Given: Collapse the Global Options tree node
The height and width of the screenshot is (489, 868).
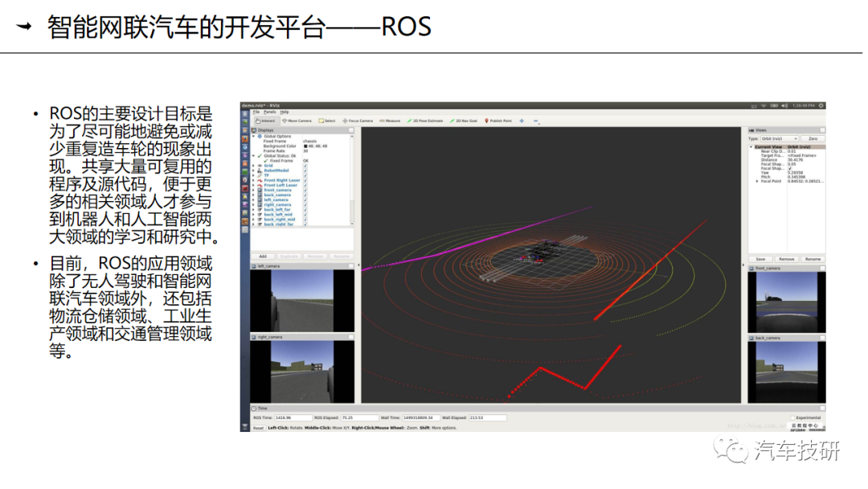Looking at the screenshot, I should (253, 136).
